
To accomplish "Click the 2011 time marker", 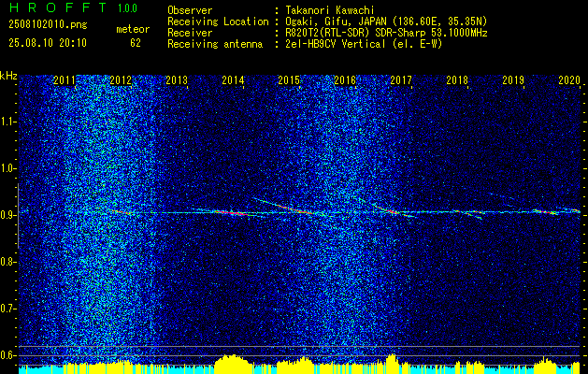I will coord(65,79).
